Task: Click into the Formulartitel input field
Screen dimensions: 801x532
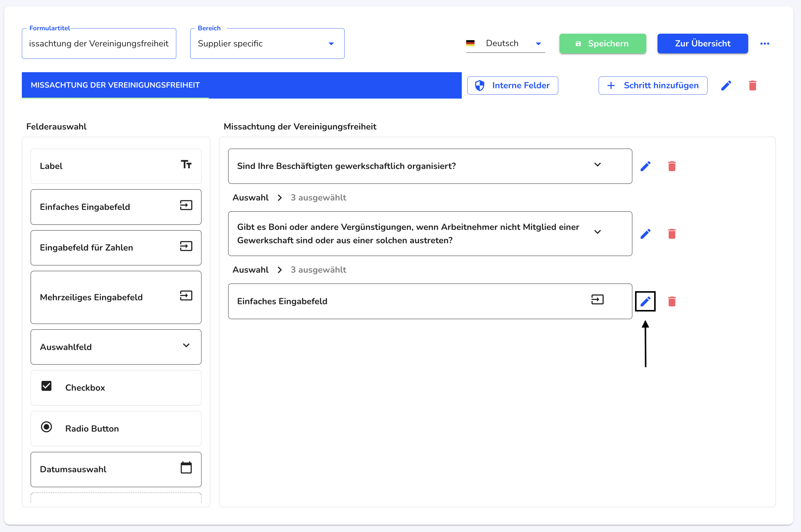Action: 99,43
